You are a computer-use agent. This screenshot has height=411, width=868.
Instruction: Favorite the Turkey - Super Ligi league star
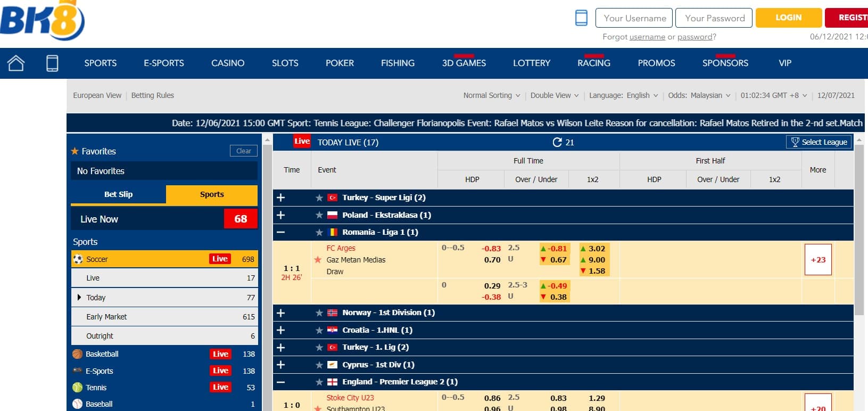click(319, 198)
